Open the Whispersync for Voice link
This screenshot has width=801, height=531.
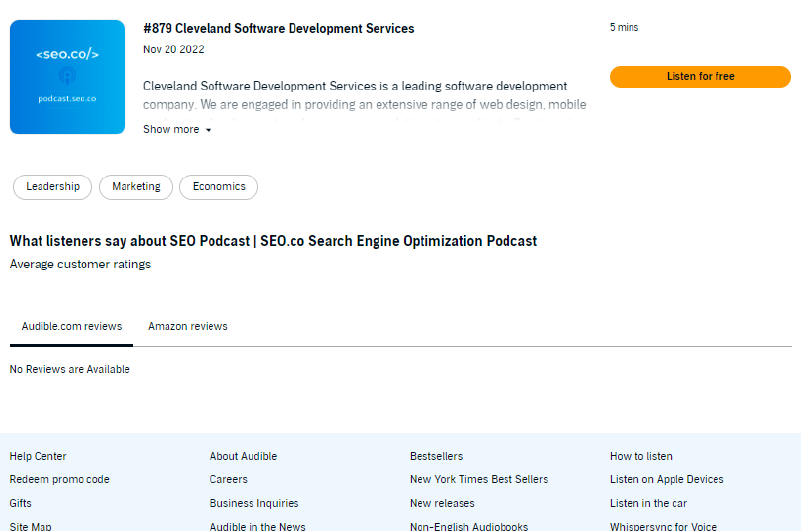pos(663,526)
